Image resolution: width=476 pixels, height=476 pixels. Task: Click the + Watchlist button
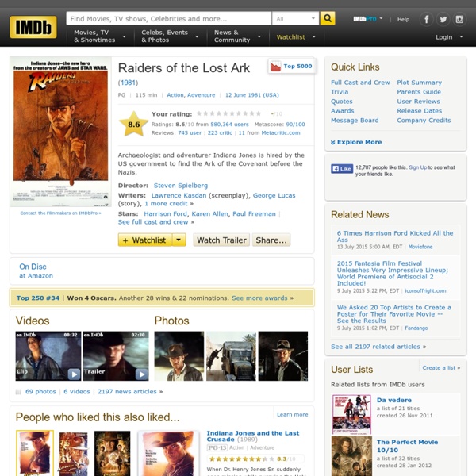click(x=145, y=240)
